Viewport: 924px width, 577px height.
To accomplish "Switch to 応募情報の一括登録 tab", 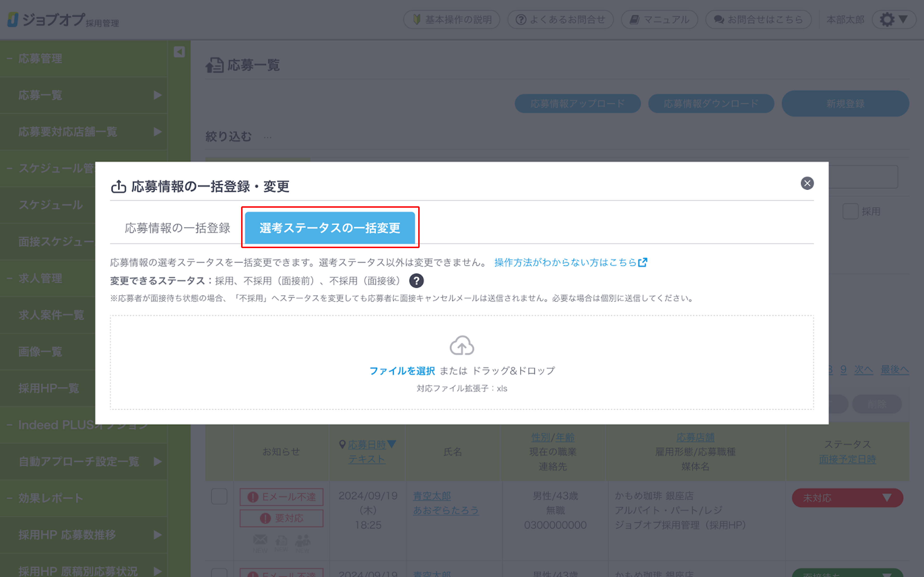I will (x=177, y=228).
